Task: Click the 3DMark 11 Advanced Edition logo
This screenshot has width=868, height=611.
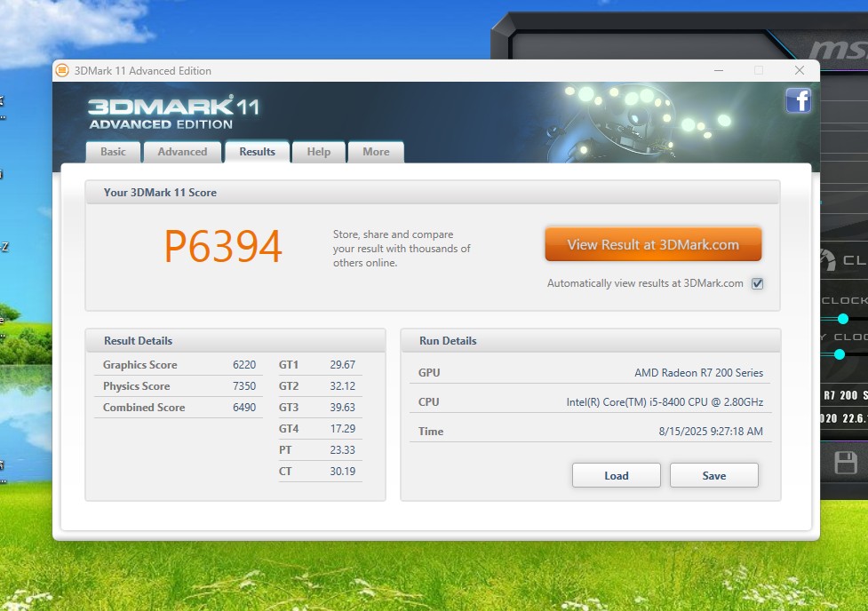Action: (173, 113)
